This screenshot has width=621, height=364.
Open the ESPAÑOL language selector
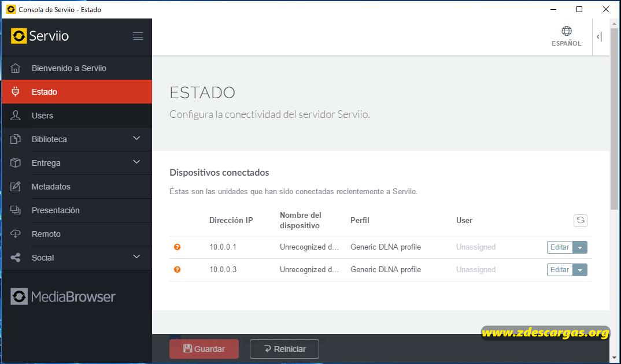pos(566,37)
